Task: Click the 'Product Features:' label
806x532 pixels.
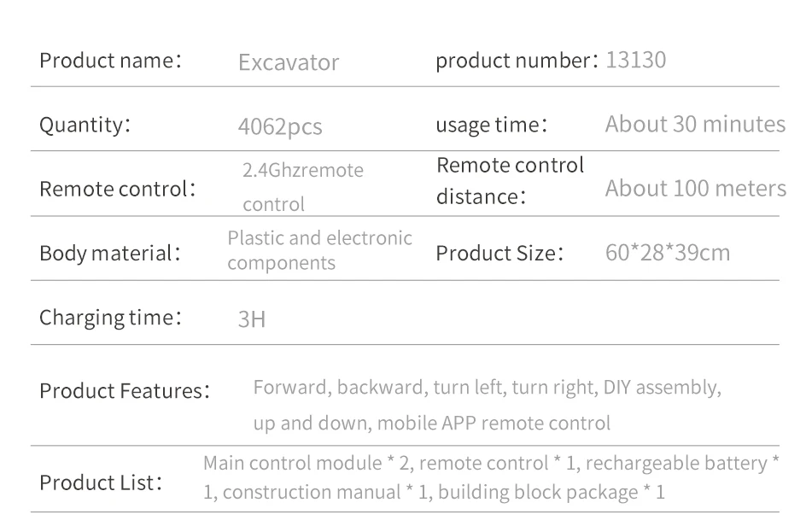Action: (x=125, y=391)
